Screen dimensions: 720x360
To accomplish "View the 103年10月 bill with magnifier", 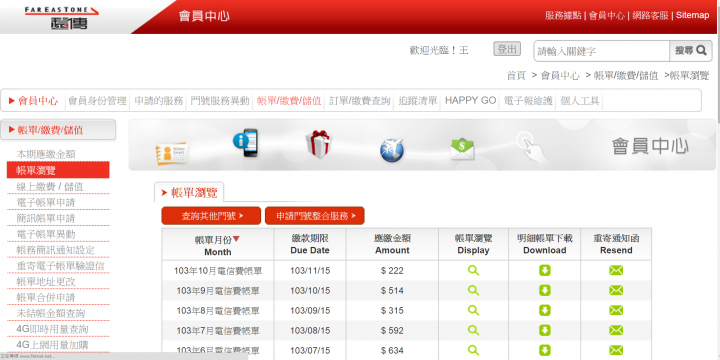I will point(473,270).
